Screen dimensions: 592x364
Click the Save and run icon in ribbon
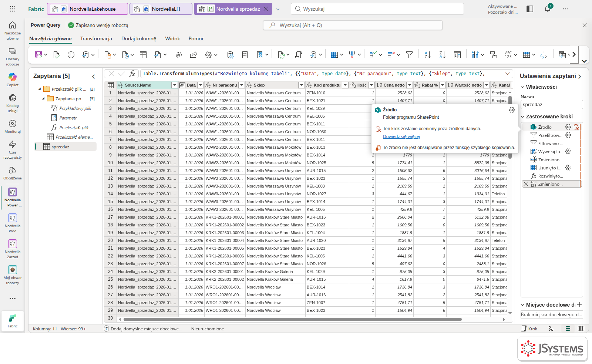pos(38,55)
